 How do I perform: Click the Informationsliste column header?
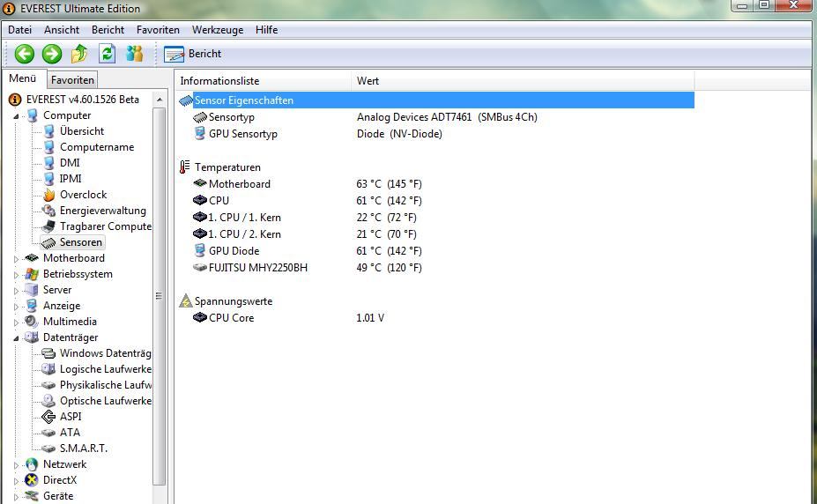(x=264, y=81)
